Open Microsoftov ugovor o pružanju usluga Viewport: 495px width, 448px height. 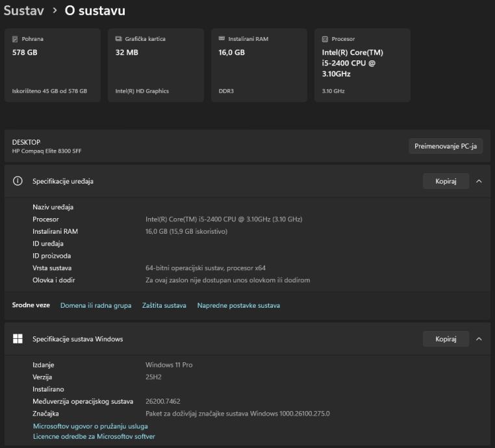tap(90, 426)
